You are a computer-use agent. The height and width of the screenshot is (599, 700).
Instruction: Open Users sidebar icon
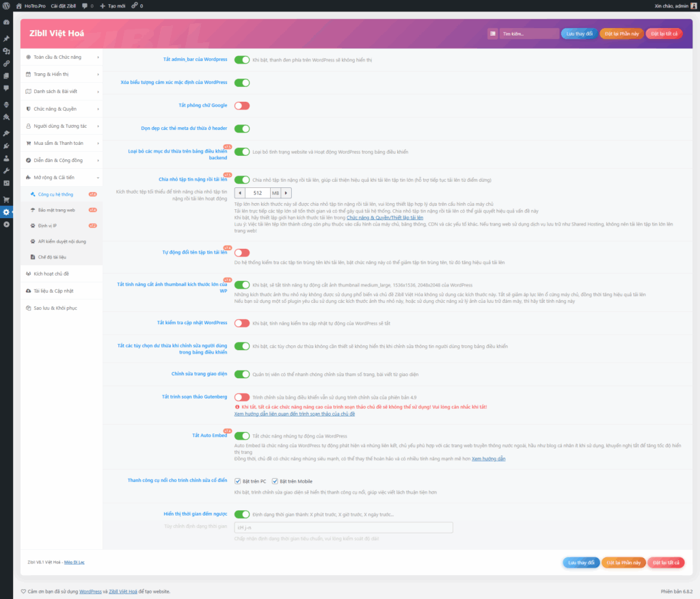[x=6, y=158]
